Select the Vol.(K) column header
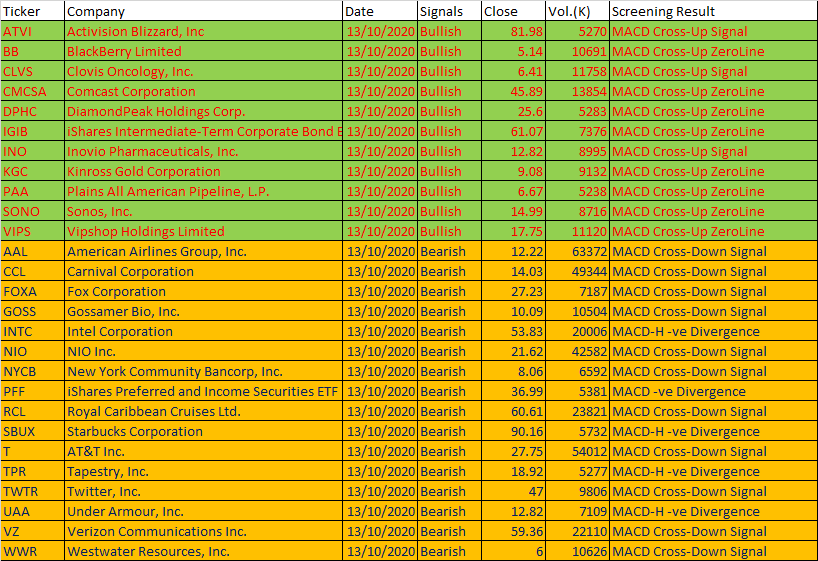Viewport: 818px width, 561px height. pyautogui.click(x=578, y=11)
